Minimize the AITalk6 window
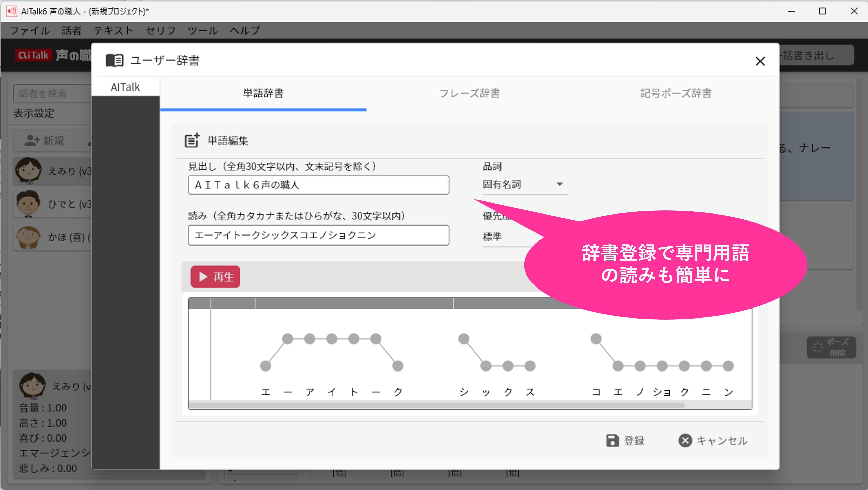868x490 pixels. click(792, 11)
